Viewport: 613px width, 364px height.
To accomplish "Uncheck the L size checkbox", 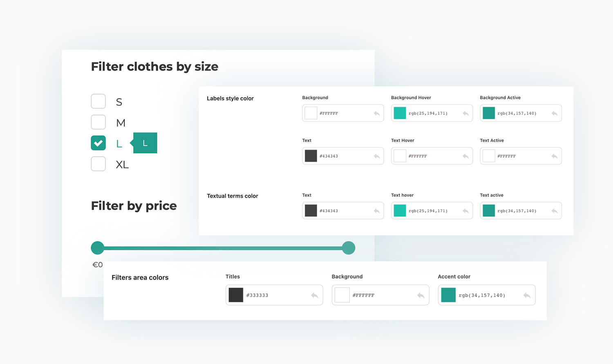I will (98, 143).
